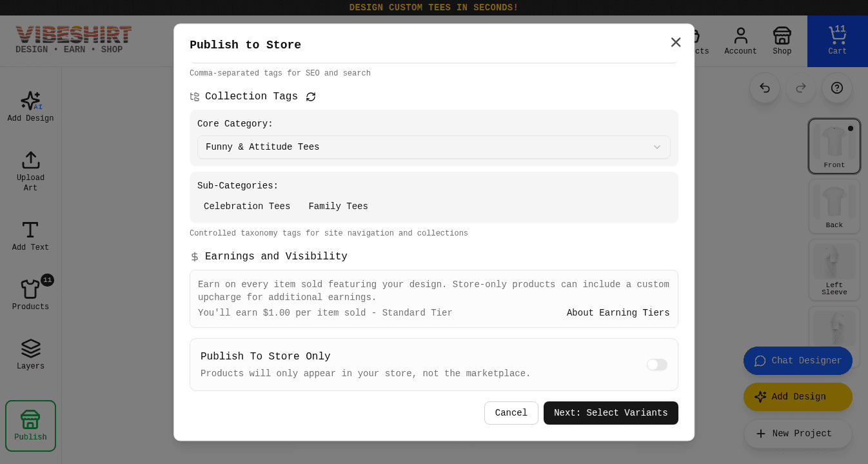Close the Publish to Store dialog
Image resolution: width=868 pixels, height=464 pixels.
(x=676, y=42)
